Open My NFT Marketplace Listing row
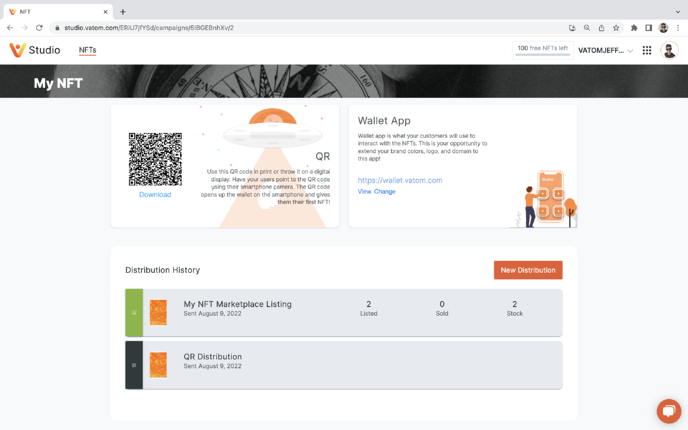Image resolution: width=688 pixels, height=430 pixels. pyautogui.click(x=344, y=312)
